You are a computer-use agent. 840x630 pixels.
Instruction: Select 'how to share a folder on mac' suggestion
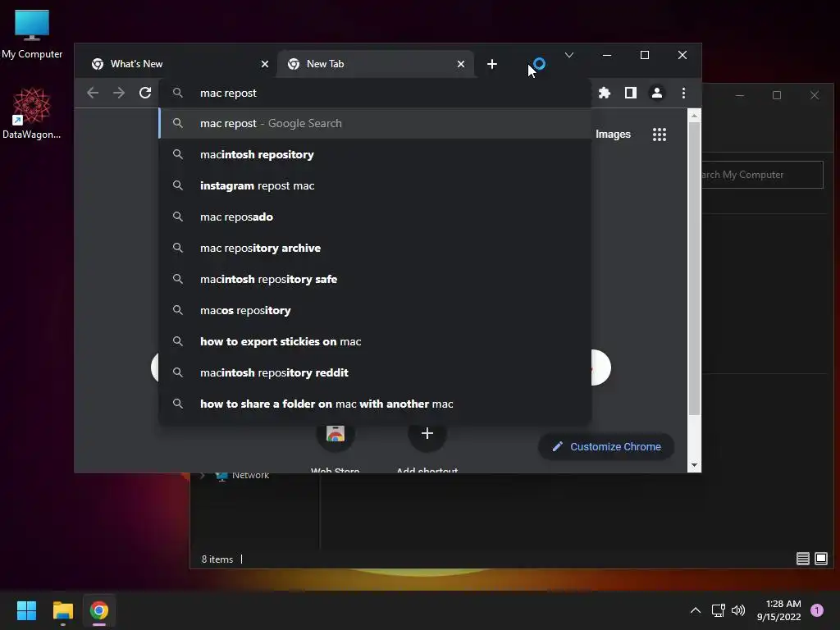tap(375, 404)
